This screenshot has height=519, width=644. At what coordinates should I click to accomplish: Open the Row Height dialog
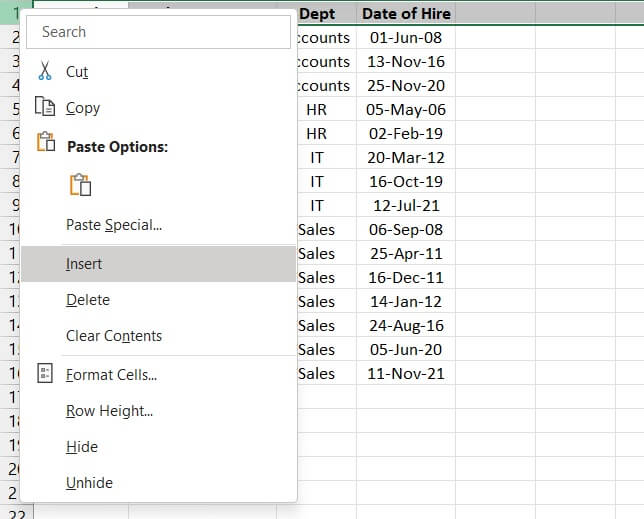[109, 411]
